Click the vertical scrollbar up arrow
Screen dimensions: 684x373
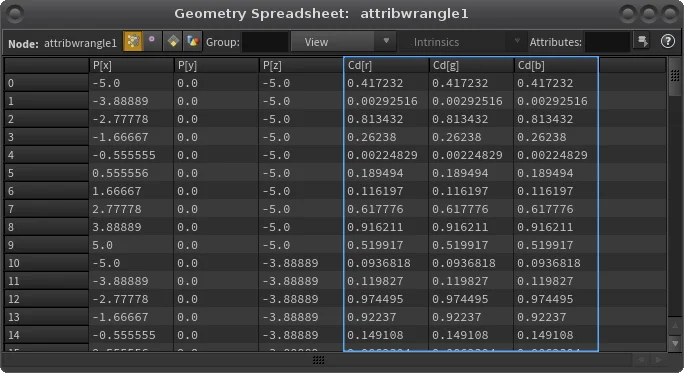(675, 325)
